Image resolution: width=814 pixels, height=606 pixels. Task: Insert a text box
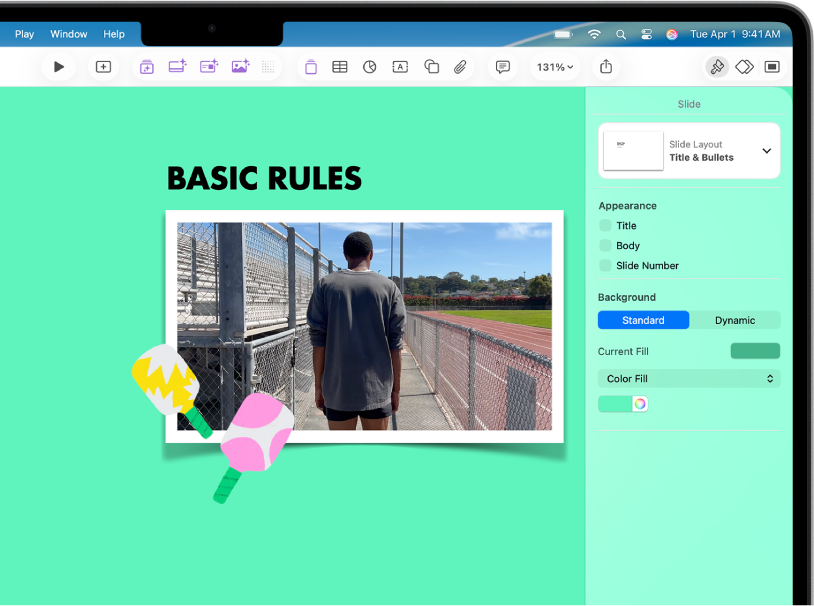pyautogui.click(x=401, y=66)
